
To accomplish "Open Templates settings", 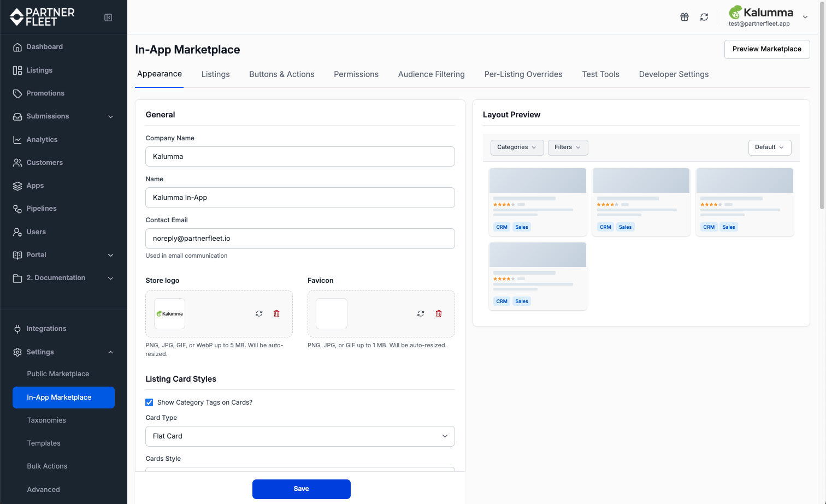I will (x=44, y=443).
